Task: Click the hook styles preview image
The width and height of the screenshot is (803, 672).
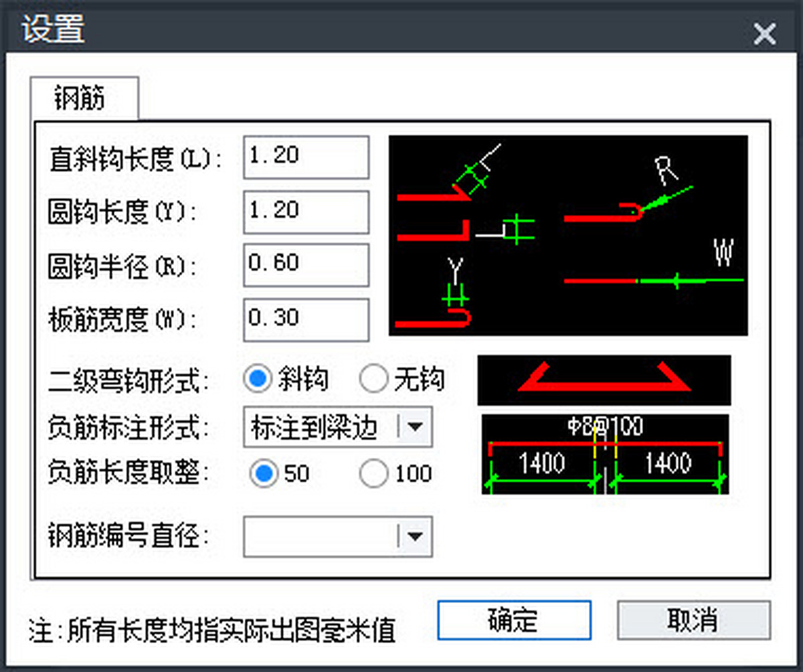Action: (569, 236)
